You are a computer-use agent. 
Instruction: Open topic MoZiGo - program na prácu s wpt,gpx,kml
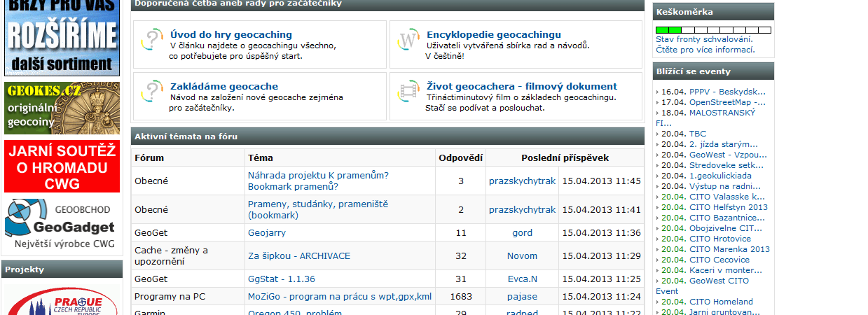point(340,296)
